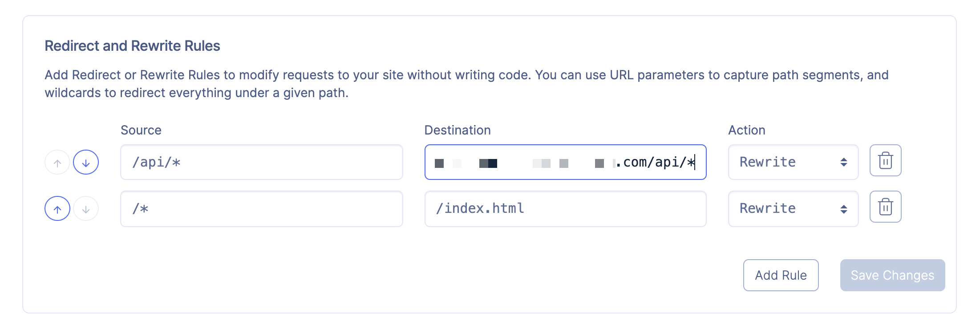Delete the /api/* rule with its trash icon

885,161
